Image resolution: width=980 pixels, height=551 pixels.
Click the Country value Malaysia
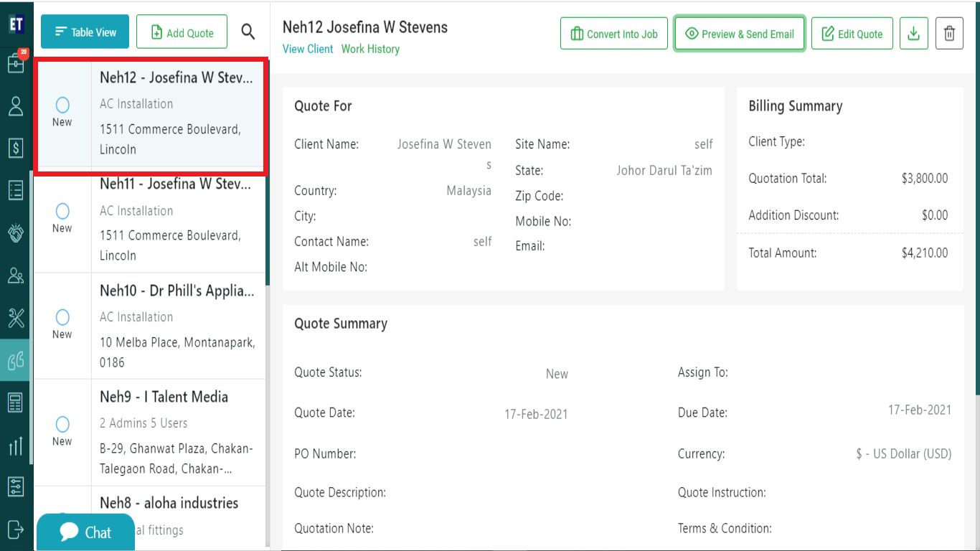469,191
